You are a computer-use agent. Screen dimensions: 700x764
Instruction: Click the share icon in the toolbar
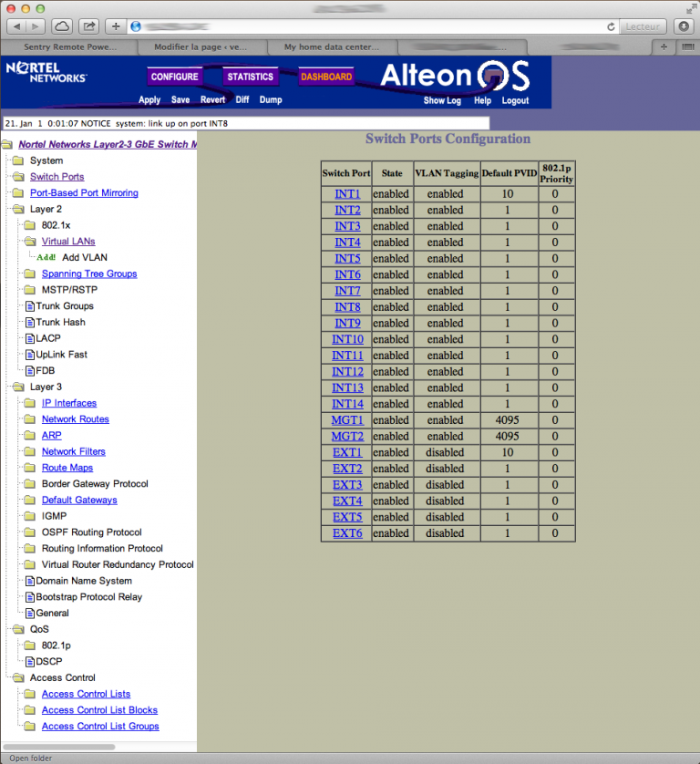(89, 26)
